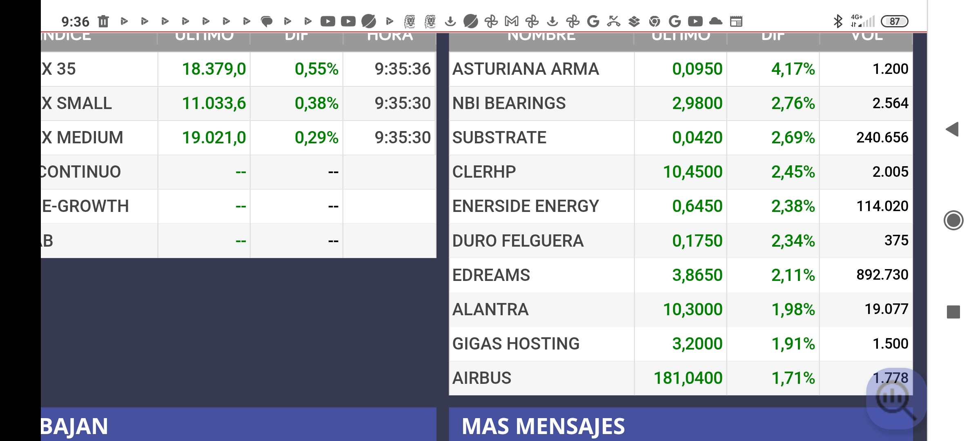Tap the trash notification icon in status bar
This screenshot has width=980, height=441.
coord(103,21)
